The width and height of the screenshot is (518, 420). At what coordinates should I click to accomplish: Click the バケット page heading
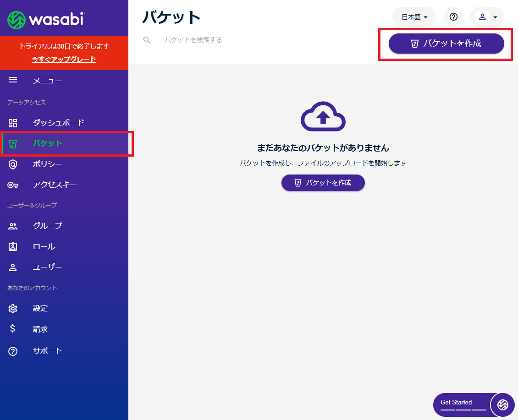171,17
